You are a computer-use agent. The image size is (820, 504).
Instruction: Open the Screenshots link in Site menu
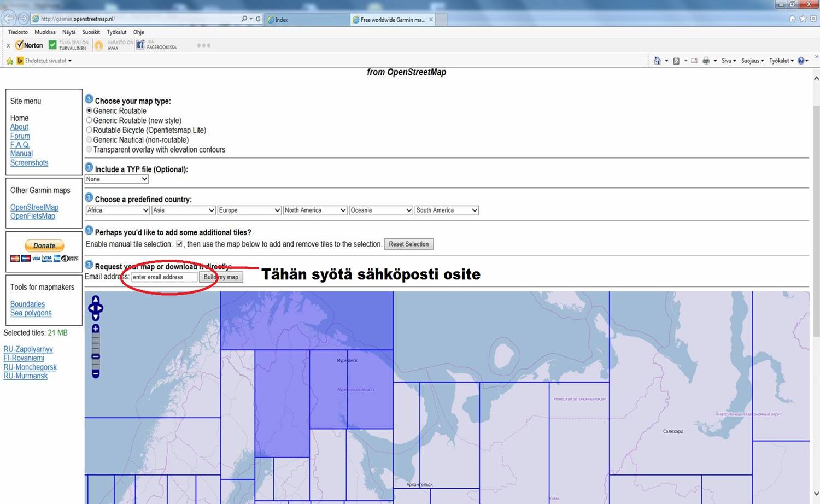(29, 163)
